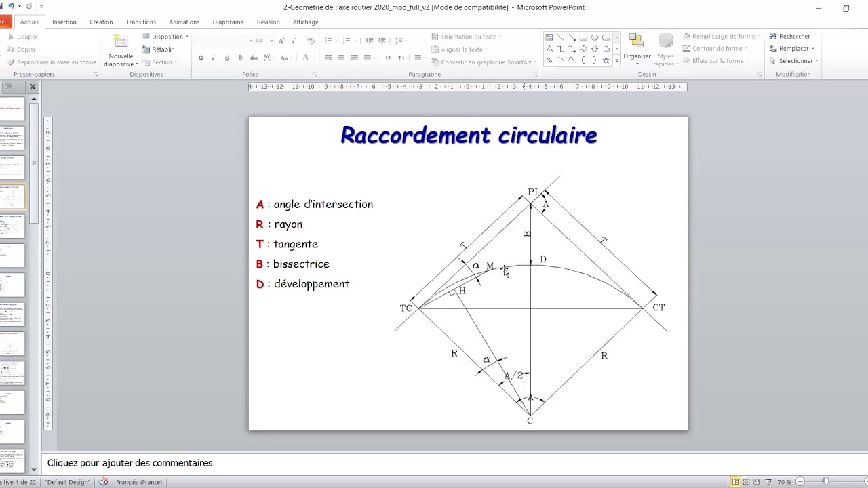The width and height of the screenshot is (868, 488).
Task: Select the highlighted slide 4 thumbnail
Action: 13,197
